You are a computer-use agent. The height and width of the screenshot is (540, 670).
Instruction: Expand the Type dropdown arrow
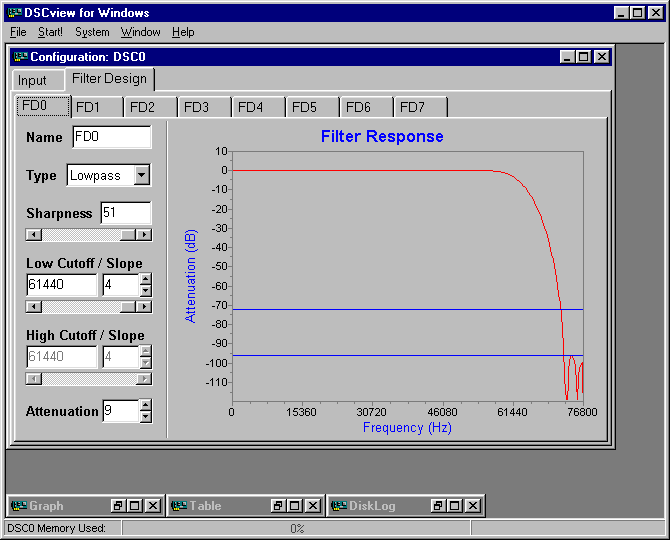[142, 175]
